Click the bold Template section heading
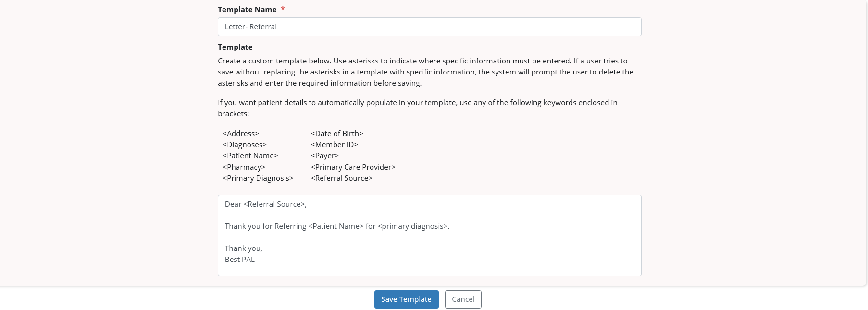868x310 pixels. pyautogui.click(x=235, y=47)
